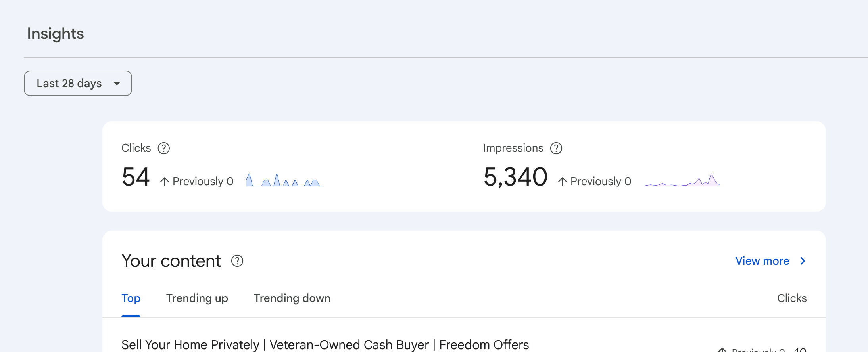The image size is (868, 352).
Task: Click the up arrow beside Clicks Previously 0
Action: click(x=165, y=182)
